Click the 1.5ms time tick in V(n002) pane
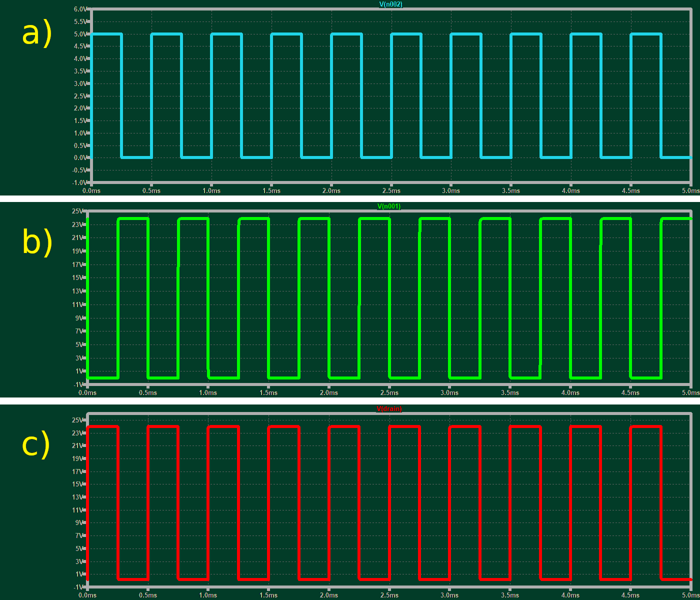 pos(271,191)
